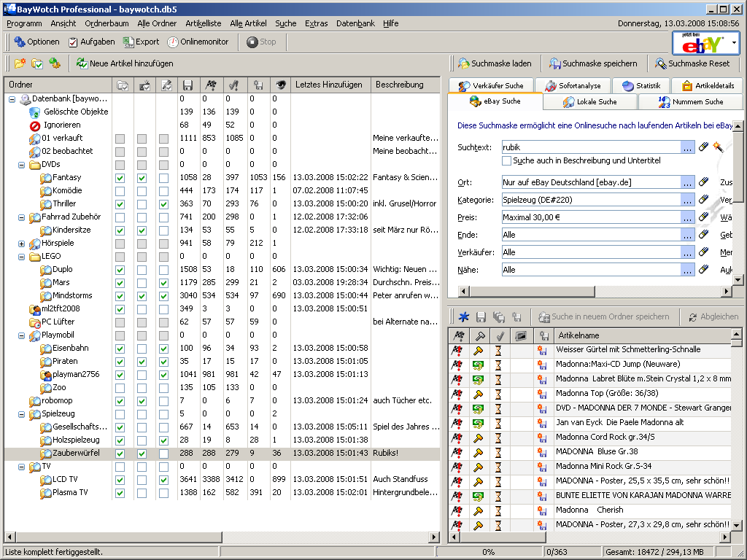Toggle second checkbox in Kindersitze row
747x560 pixels.
pyautogui.click(x=142, y=230)
